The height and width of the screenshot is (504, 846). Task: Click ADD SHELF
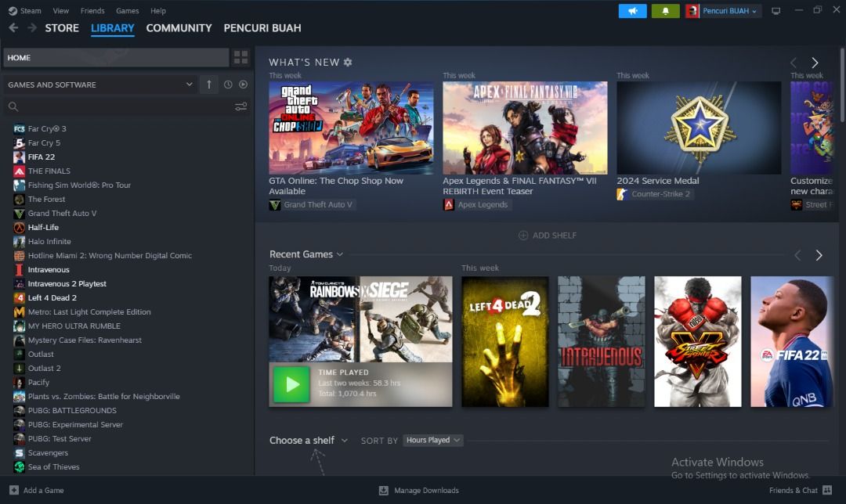[x=548, y=236]
